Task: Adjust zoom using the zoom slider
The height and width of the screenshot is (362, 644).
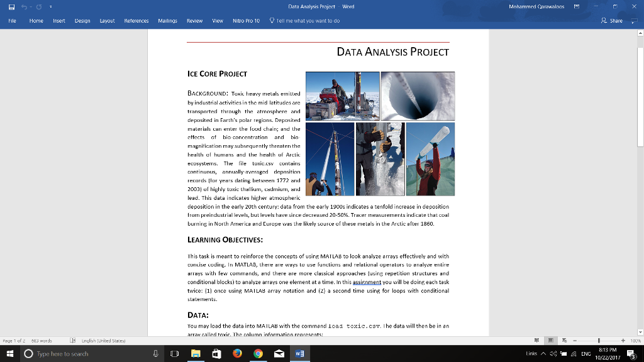Action: [x=599, y=339]
